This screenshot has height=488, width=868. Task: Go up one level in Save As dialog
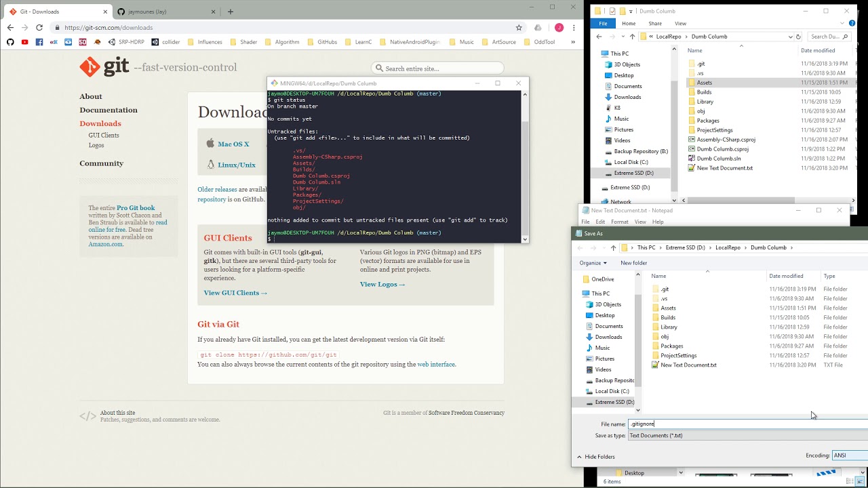(613, 248)
